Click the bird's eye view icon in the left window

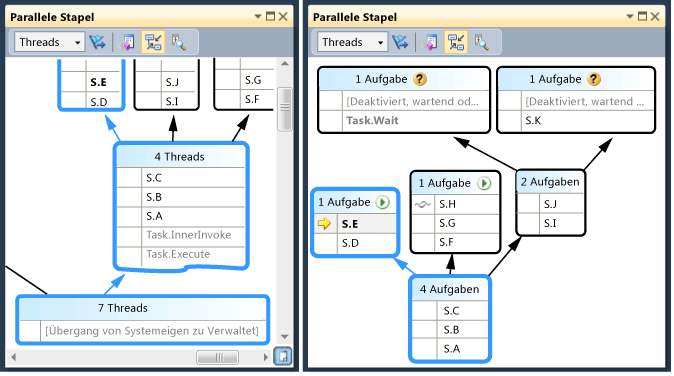click(x=283, y=356)
